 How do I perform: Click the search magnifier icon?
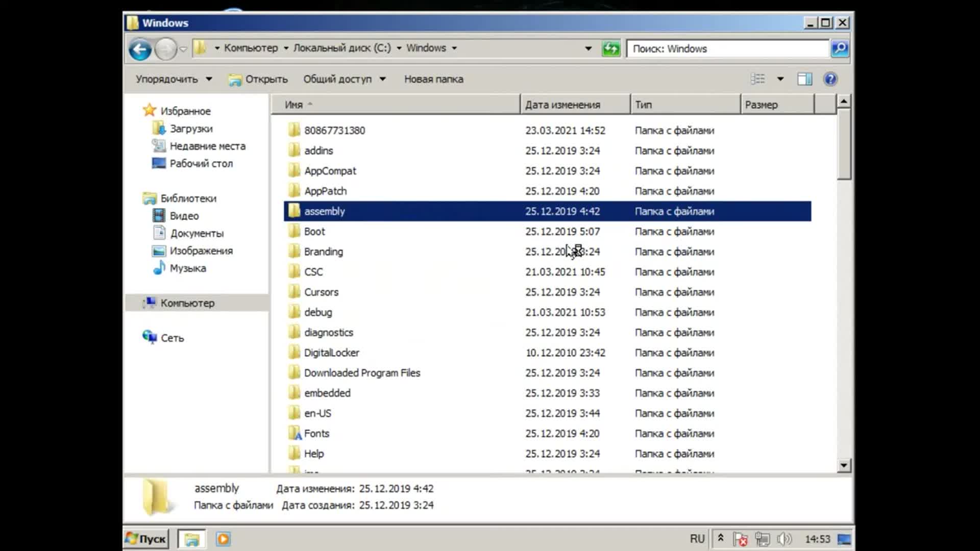[840, 48]
